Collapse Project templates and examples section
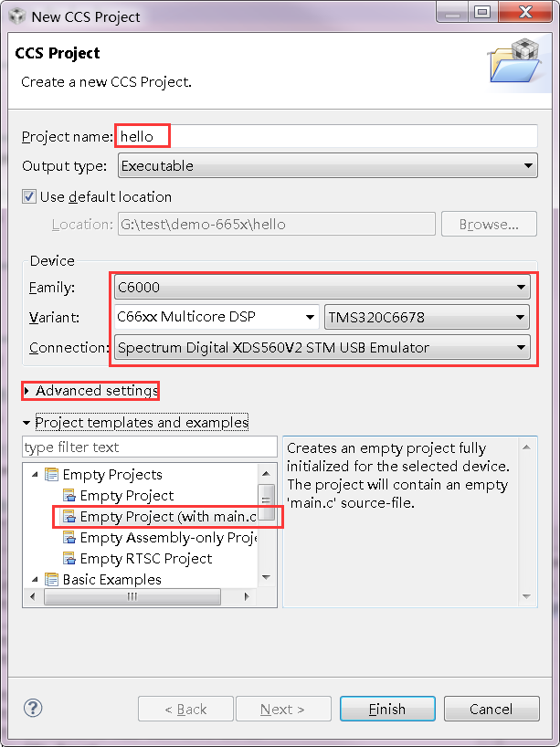560x747 pixels. point(142,422)
